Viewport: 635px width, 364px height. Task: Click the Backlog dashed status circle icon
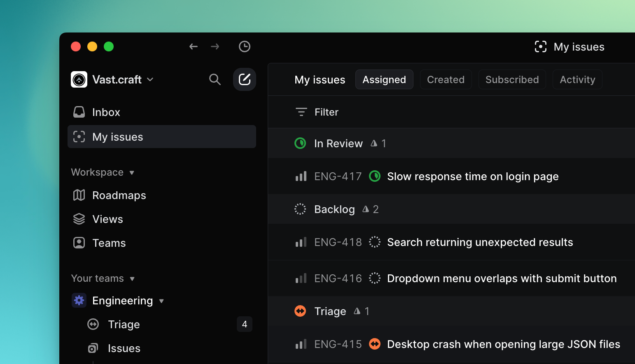pyautogui.click(x=300, y=209)
